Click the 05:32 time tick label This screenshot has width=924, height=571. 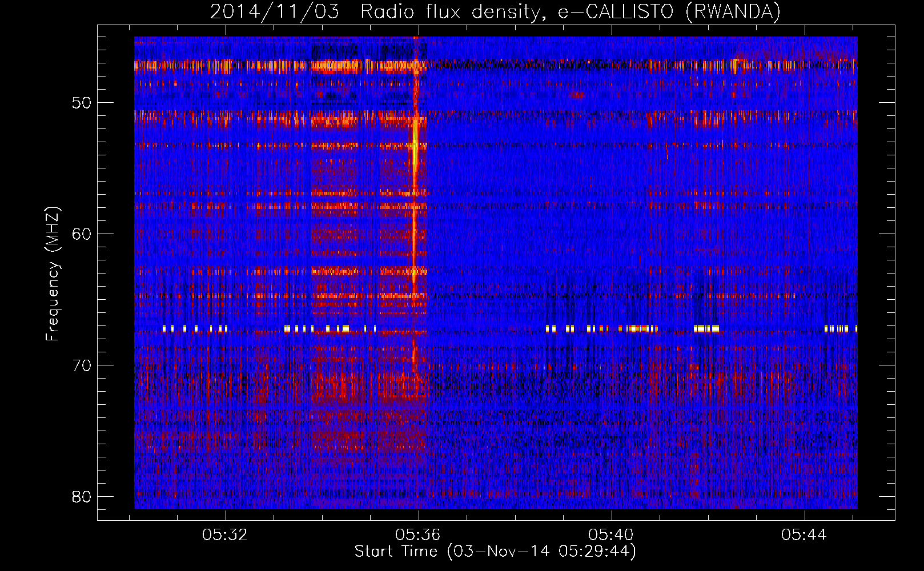(x=225, y=535)
